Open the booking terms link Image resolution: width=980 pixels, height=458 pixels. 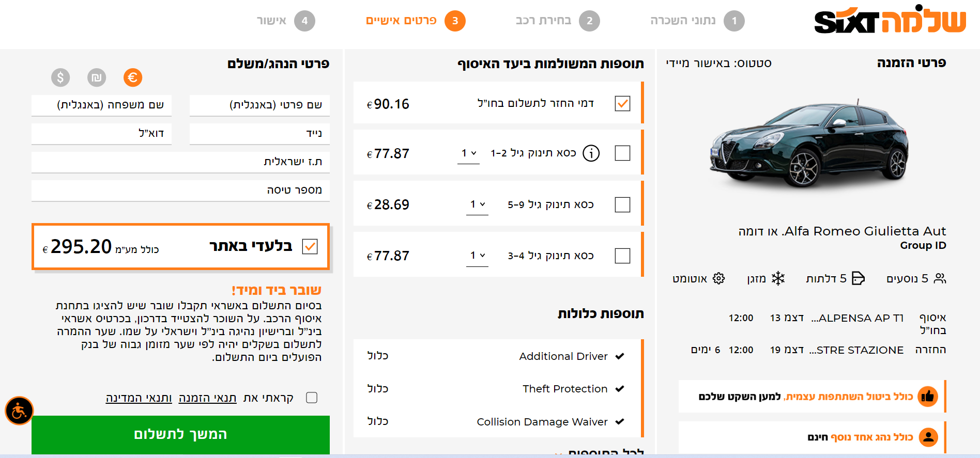click(207, 398)
